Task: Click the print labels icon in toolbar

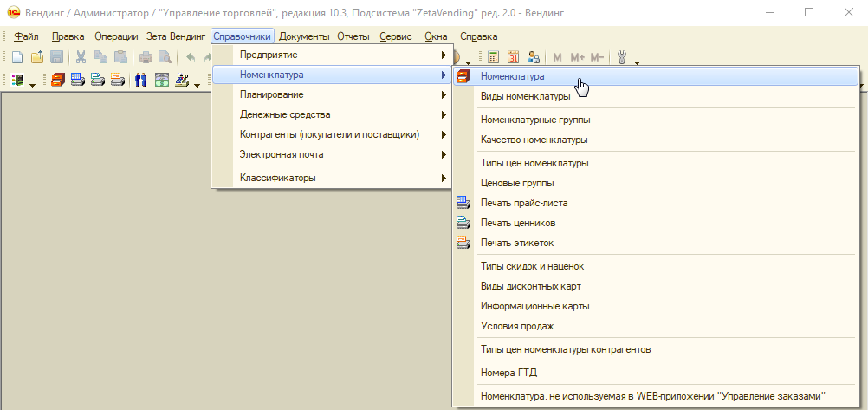Action: [x=117, y=80]
